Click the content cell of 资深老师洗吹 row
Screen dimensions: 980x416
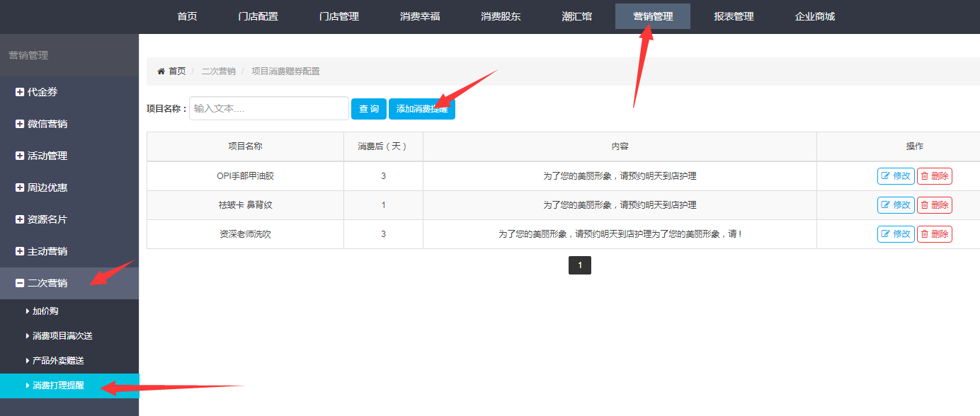tap(620, 234)
